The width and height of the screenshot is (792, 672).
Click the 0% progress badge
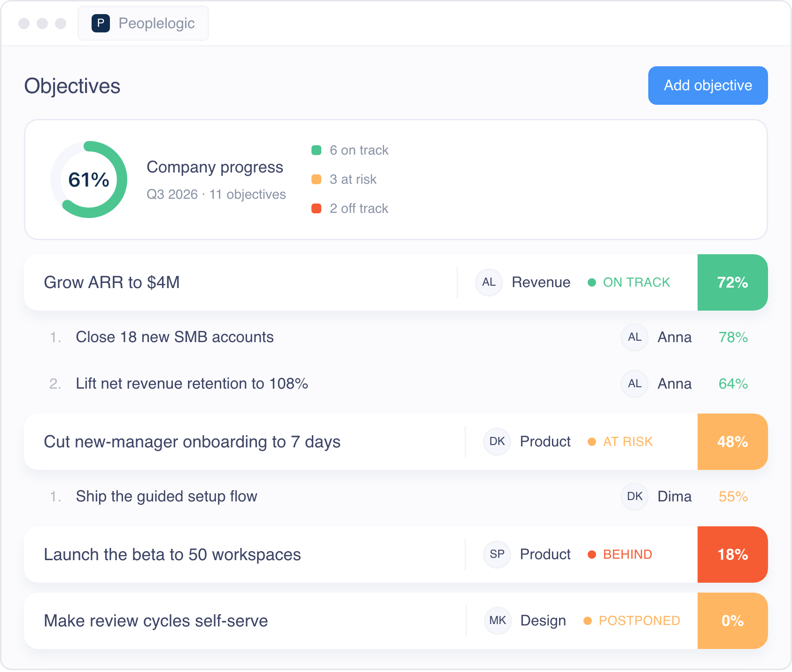point(733,621)
